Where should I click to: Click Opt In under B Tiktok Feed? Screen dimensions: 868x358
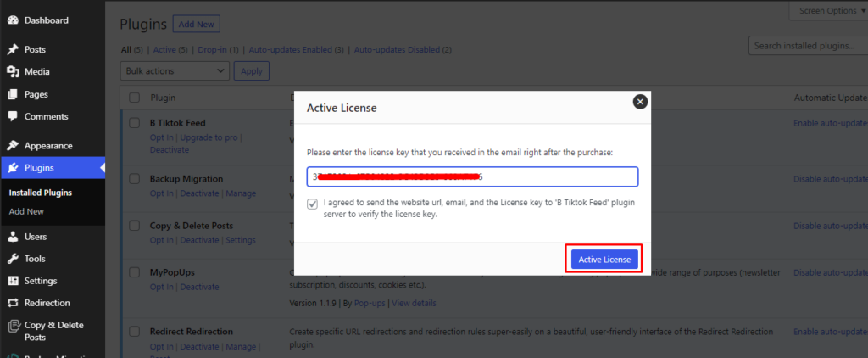point(162,137)
